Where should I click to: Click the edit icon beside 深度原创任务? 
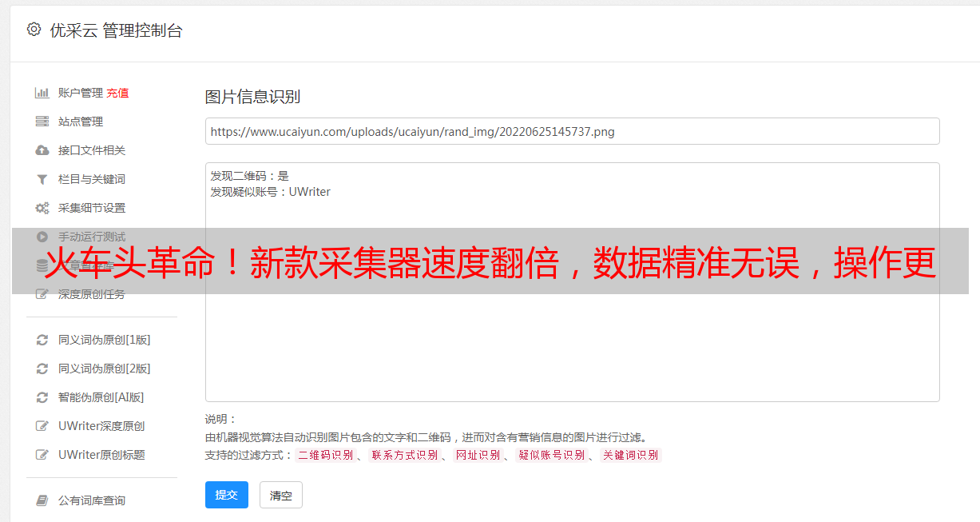[x=42, y=294]
